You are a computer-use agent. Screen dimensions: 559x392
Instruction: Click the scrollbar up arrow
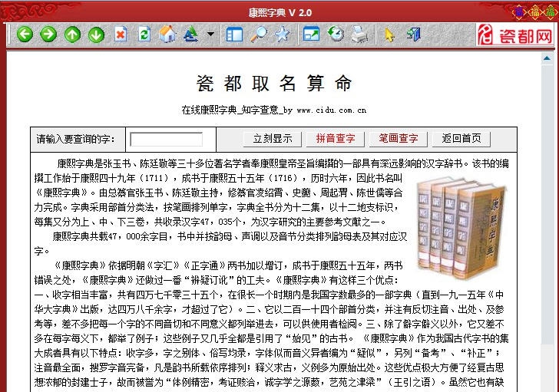(547, 58)
